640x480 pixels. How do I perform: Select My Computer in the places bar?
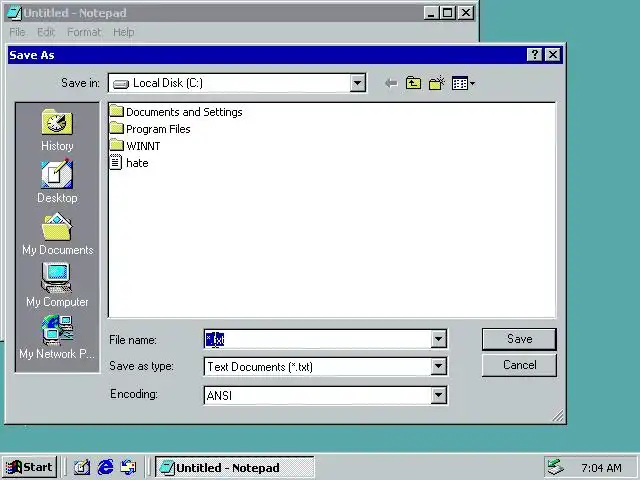[x=57, y=285]
